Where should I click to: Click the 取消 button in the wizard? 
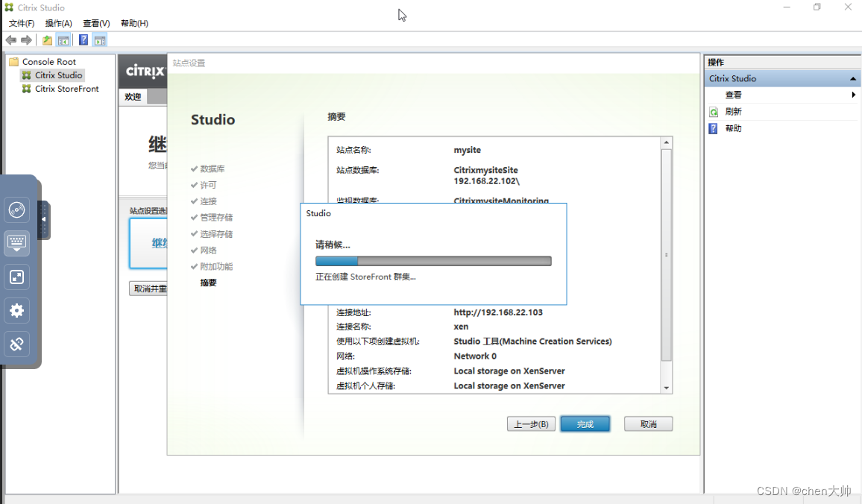pos(648,424)
